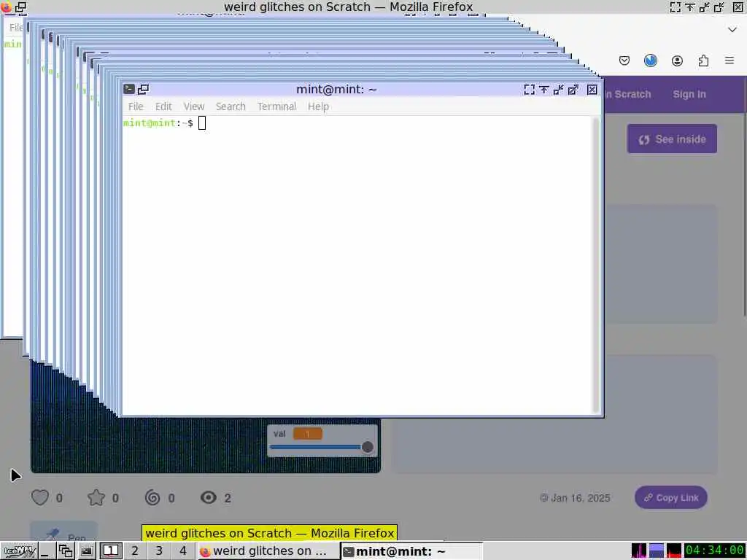Open the Firefox extensions puzzle icon
Image resolution: width=747 pixels, height=560 pixels.
703,61
